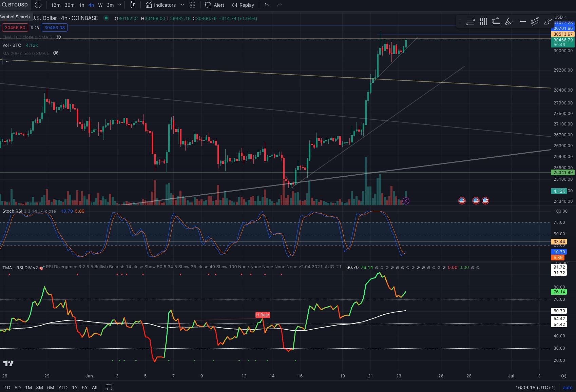The height and width of the screenshot is (392, 576).
Task: Select the brush drawing tool
Action: pos(508,21)
